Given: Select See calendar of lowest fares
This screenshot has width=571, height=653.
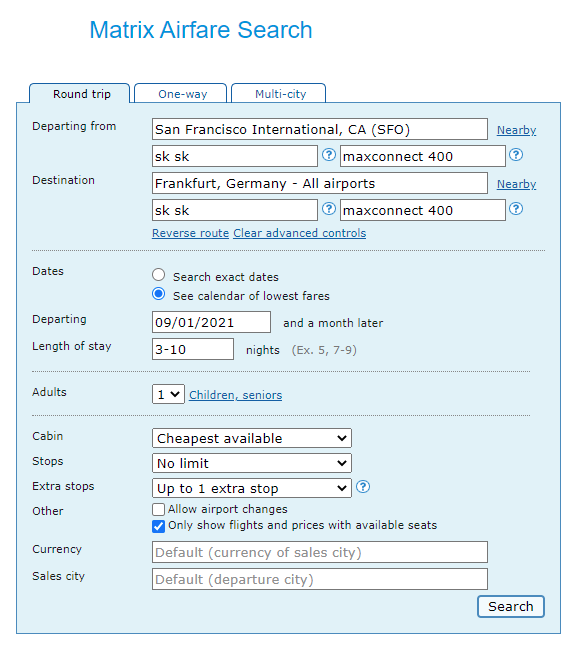Looking at the screenshot, I should (x=158, y=294).
